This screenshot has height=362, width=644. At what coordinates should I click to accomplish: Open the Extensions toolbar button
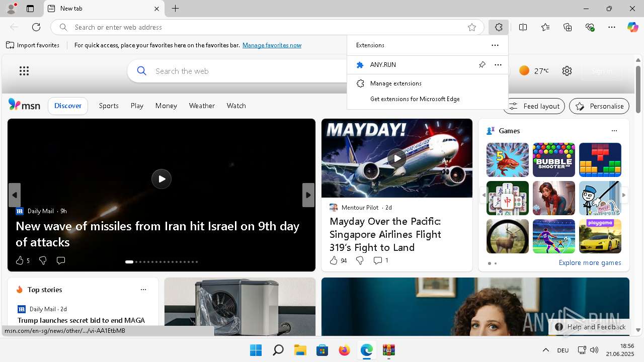tap(498, 27)
